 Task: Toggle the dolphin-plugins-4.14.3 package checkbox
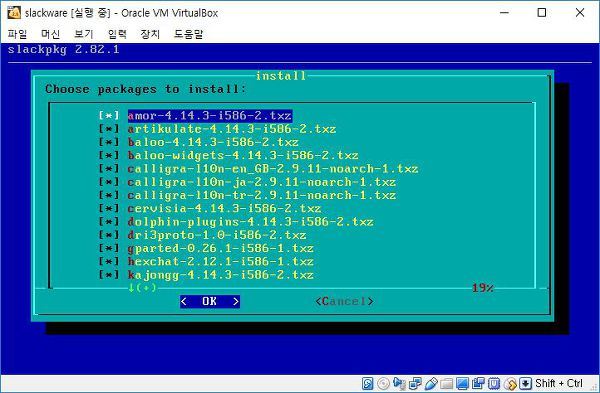coord(109,222)
